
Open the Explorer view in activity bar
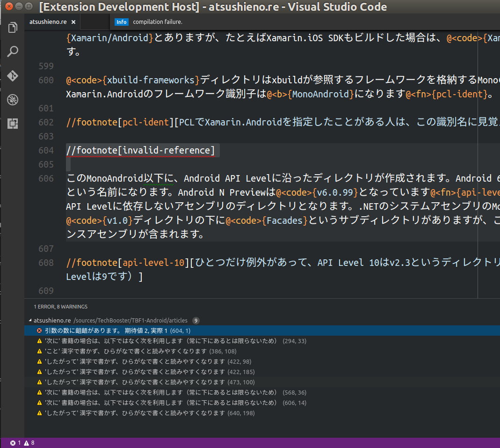point(13,28)
